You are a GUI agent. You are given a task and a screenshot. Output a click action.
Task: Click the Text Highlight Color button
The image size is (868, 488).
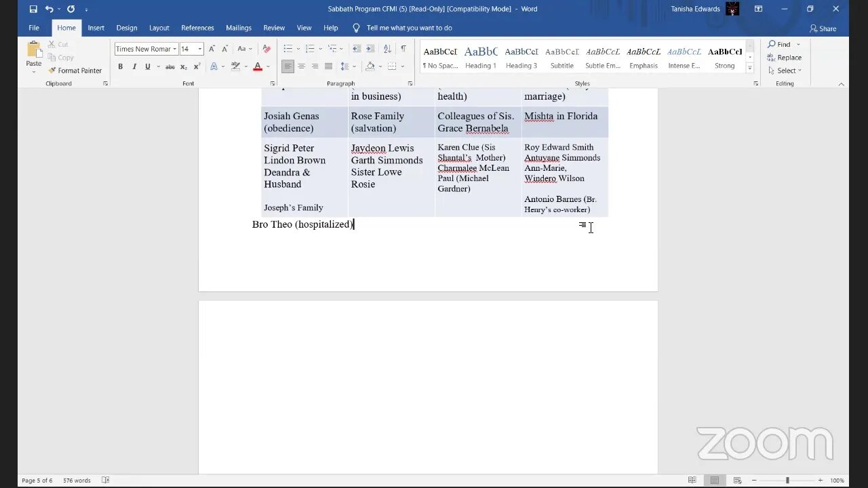(x=235, y=66)
